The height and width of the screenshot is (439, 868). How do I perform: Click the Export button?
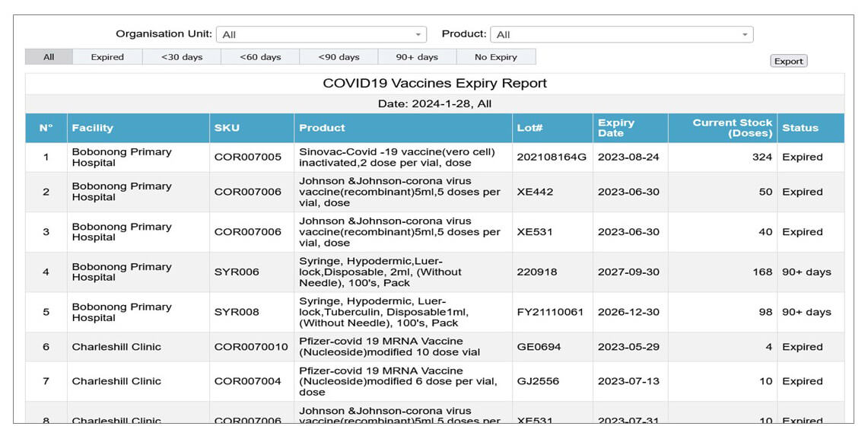click(x=788, y=61)
